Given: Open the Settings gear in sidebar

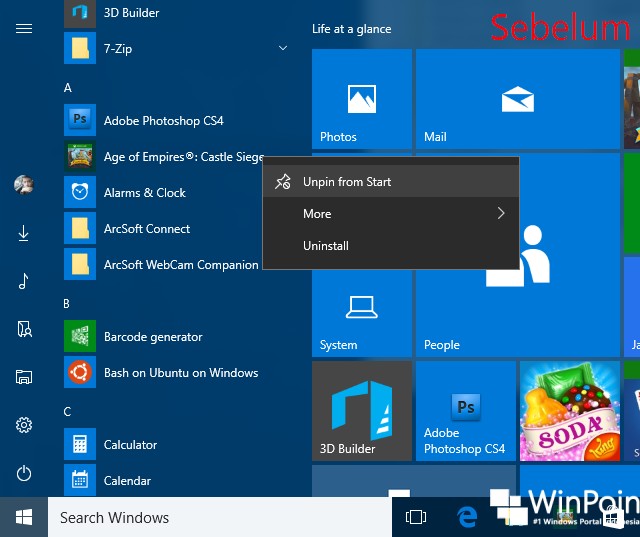Looking at the screenshot, I should [24, 425].
